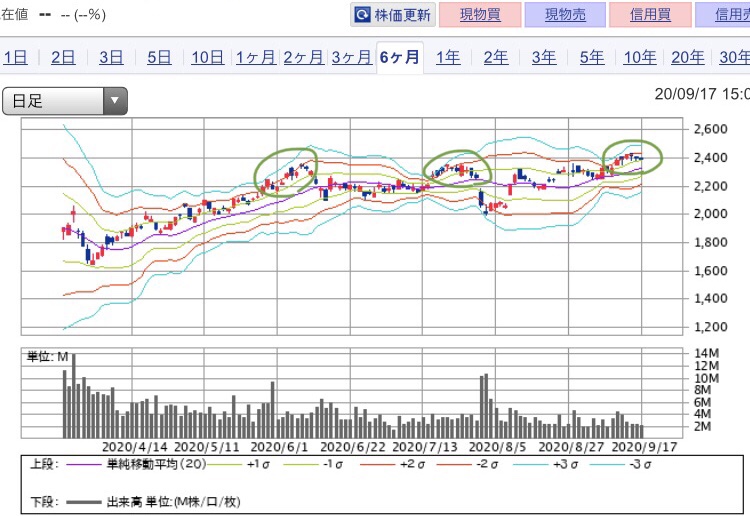Viewport: 750px width, 516px height.
Task: View the 10年 chart range
Action: point(639,57)
